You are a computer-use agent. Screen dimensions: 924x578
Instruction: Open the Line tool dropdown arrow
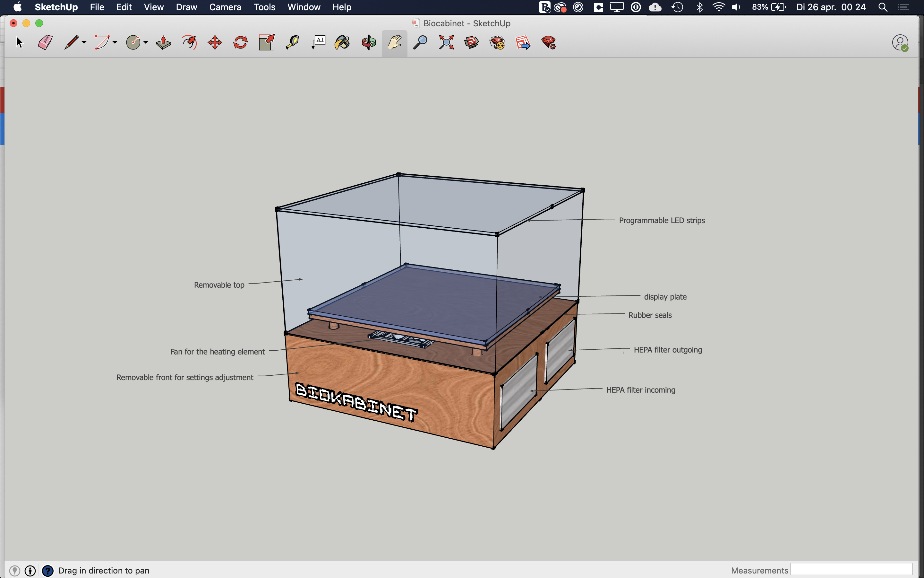84,42
